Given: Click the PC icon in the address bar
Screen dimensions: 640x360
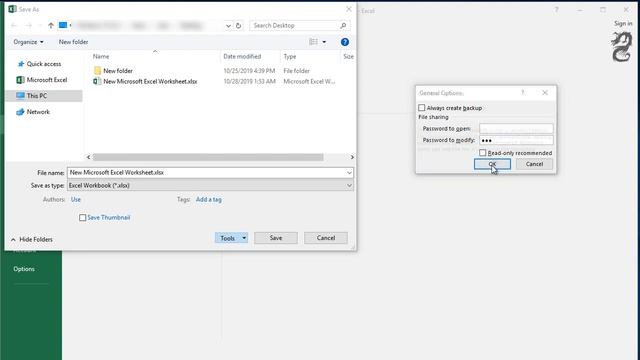Looking at the screenshot, I should pos(63,25).
